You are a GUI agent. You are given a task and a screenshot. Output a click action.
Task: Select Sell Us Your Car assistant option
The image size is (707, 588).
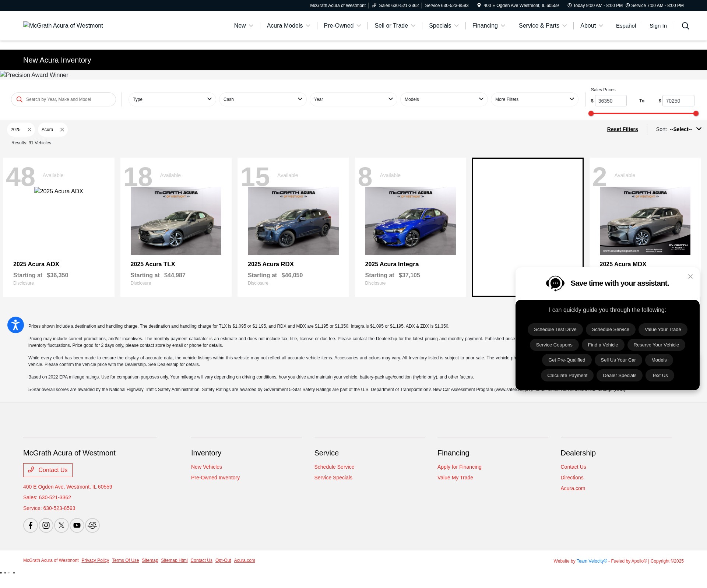[618, 360]
